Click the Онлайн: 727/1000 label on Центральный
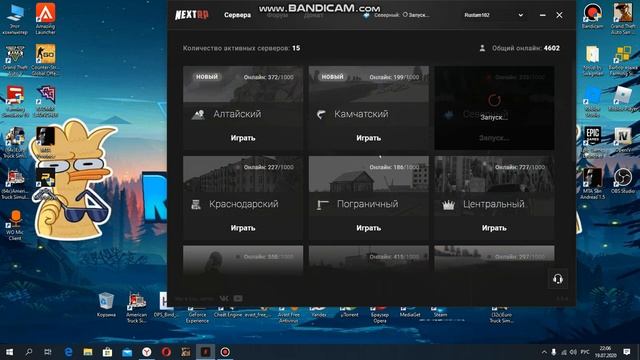The height and width of the screenshot is (360, 640). [x=519, y=167]
